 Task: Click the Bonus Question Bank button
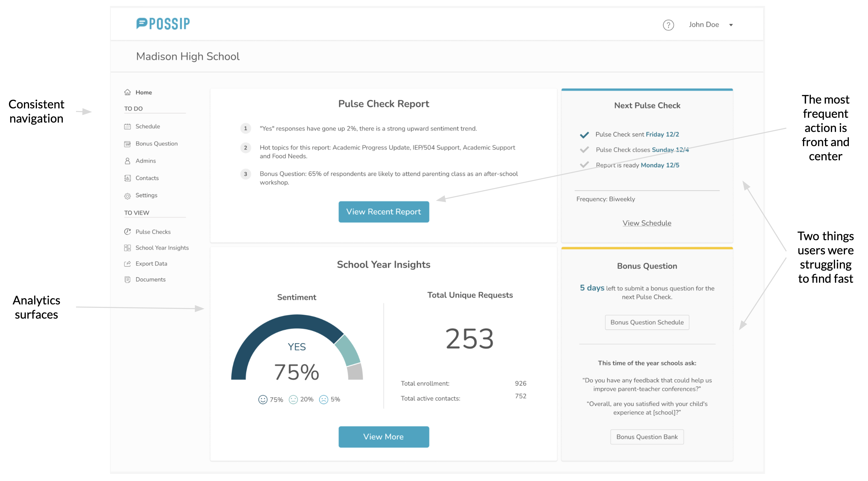tap(647, 437)
